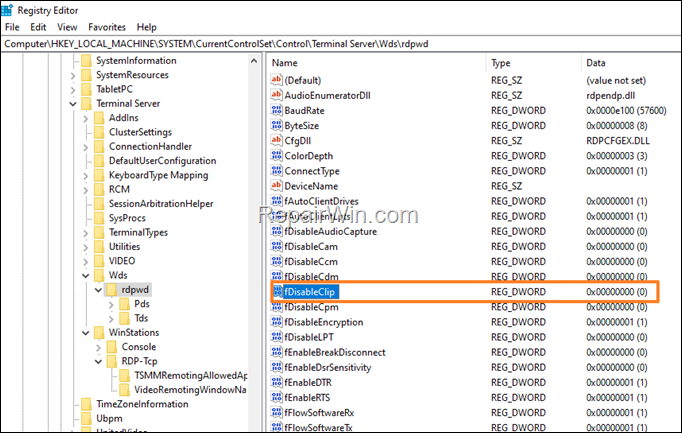Click the fDisableAudioCapture DWORD icon

pyautogui.click(x=276, y=231)
